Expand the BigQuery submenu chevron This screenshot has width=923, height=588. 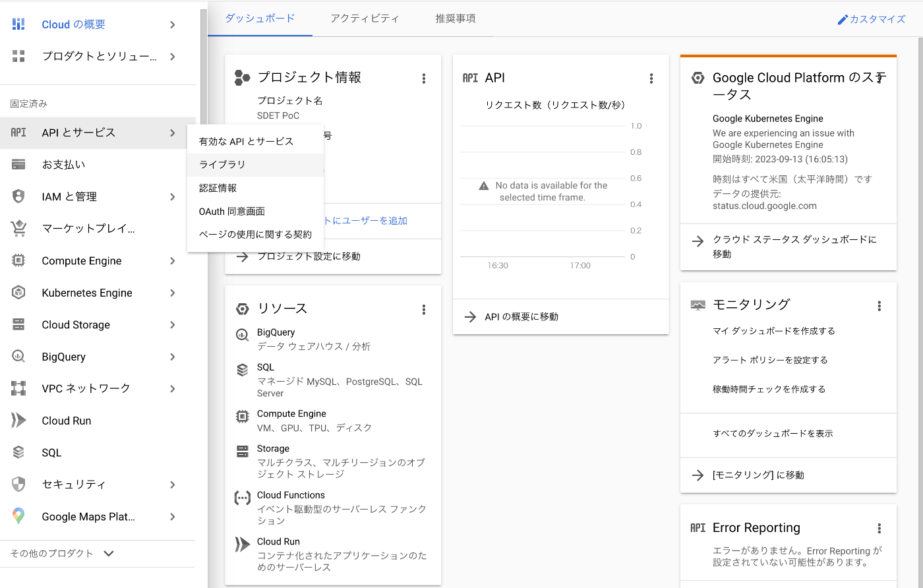(173, 357)
